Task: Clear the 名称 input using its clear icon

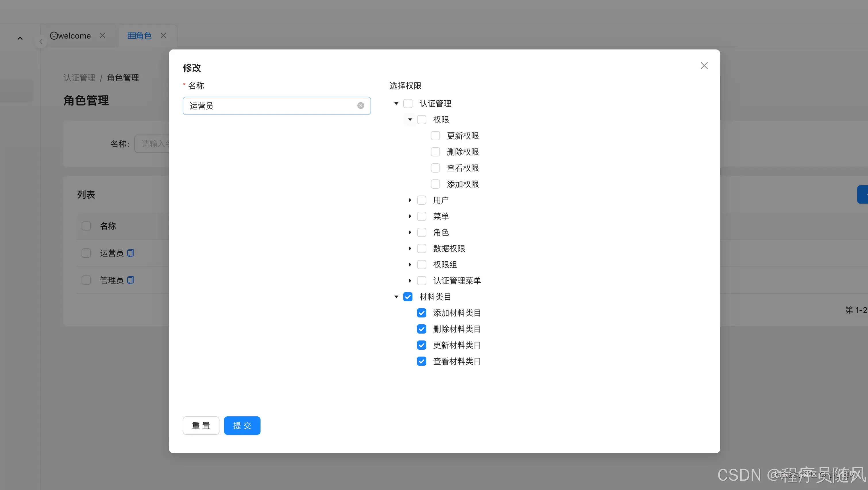Action: coord(360,106)
